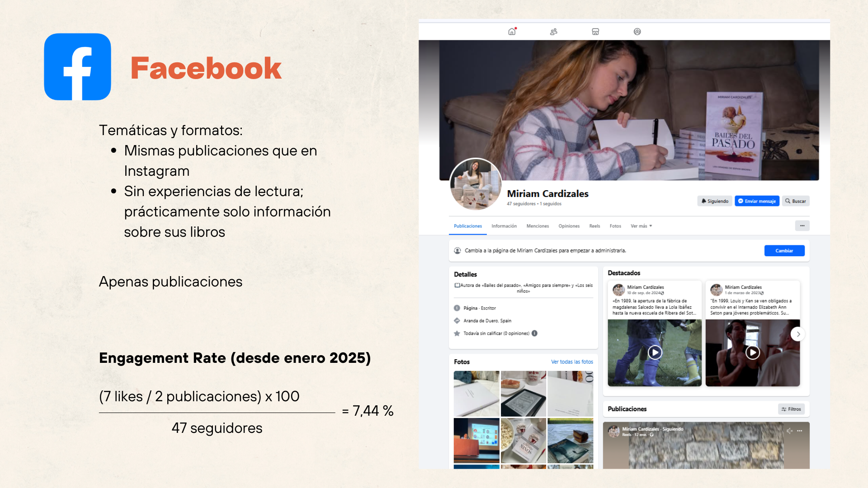Click the Facebook home icon

point(512,32)
